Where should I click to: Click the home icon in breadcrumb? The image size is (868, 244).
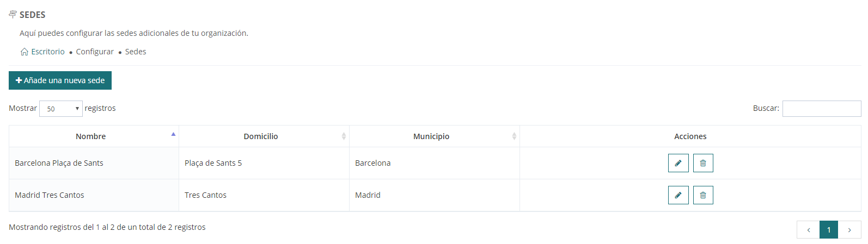(25, 52)
